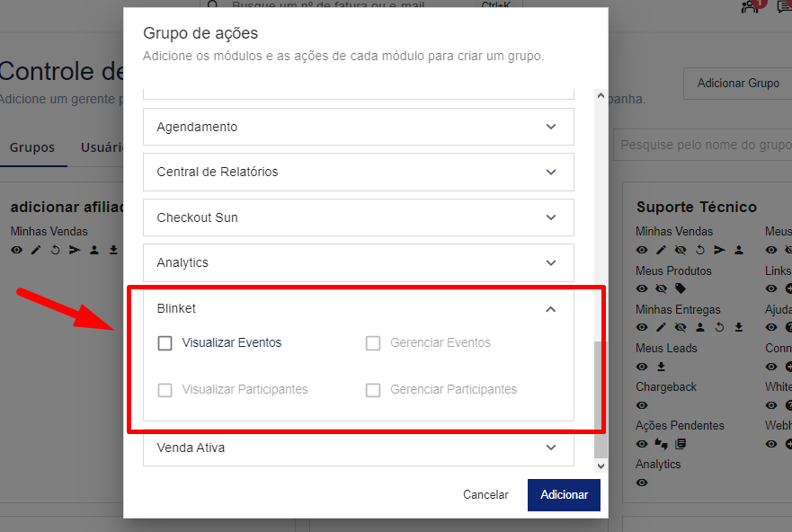Tick the Gerenciar Eventos checkbox

tap(373, 342)
